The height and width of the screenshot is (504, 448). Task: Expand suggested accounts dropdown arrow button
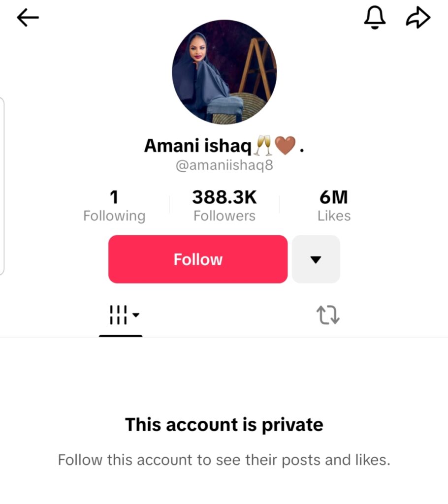[x=316, y=259]
